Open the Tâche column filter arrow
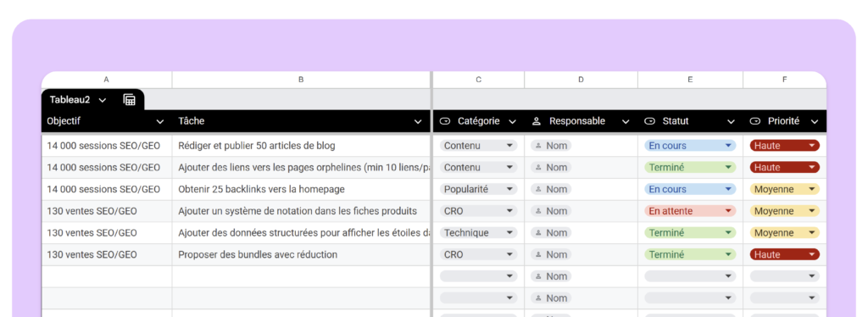This screenshot has height=317, width=868. tap(418, 122)
